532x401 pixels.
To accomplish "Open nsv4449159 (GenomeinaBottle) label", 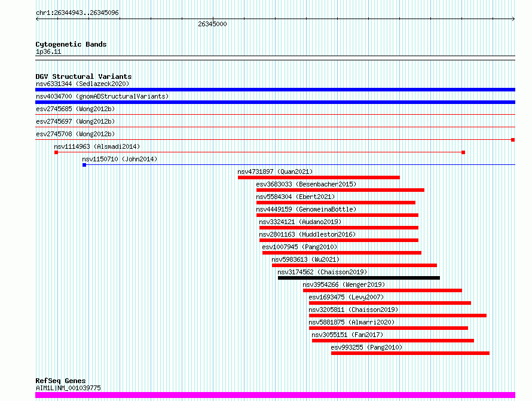I will (x=306, y=209).
